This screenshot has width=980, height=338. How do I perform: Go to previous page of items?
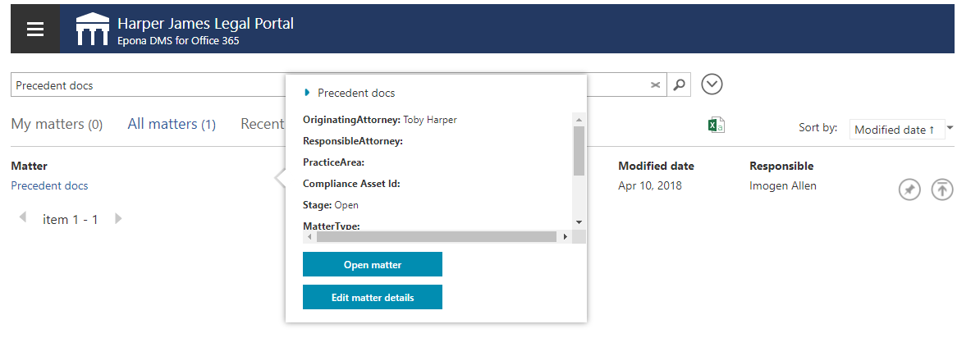(23, 218)
